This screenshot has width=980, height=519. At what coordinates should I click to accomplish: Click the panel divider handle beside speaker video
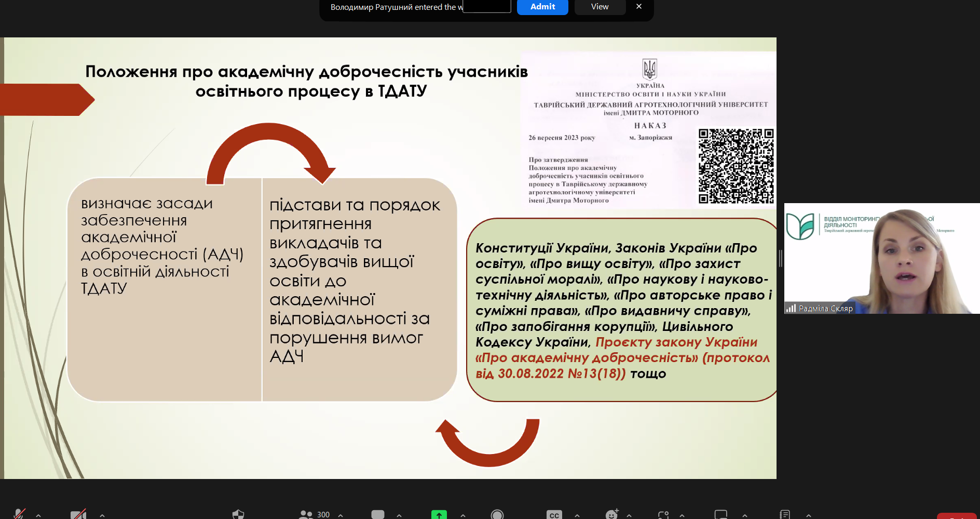click(780, 258)
